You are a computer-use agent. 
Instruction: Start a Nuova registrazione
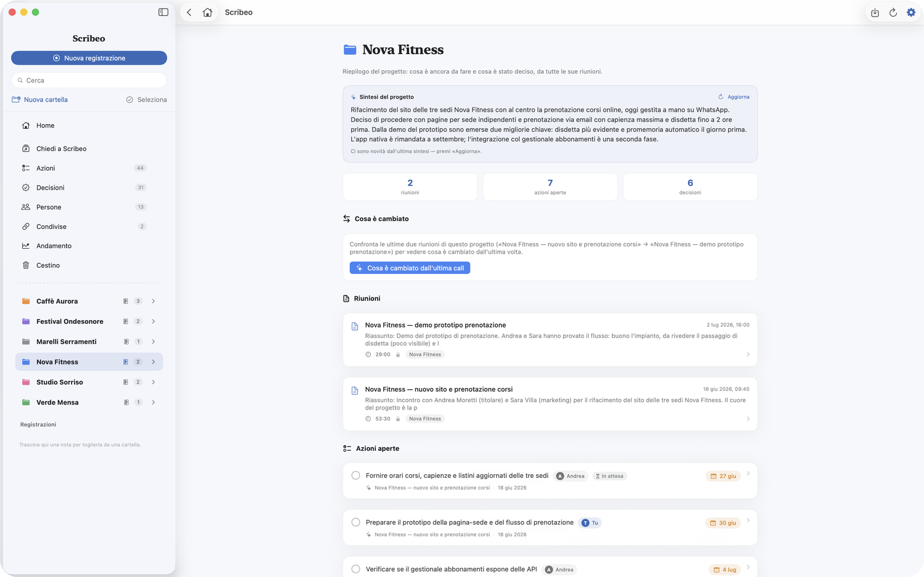[x=89, y=58]
